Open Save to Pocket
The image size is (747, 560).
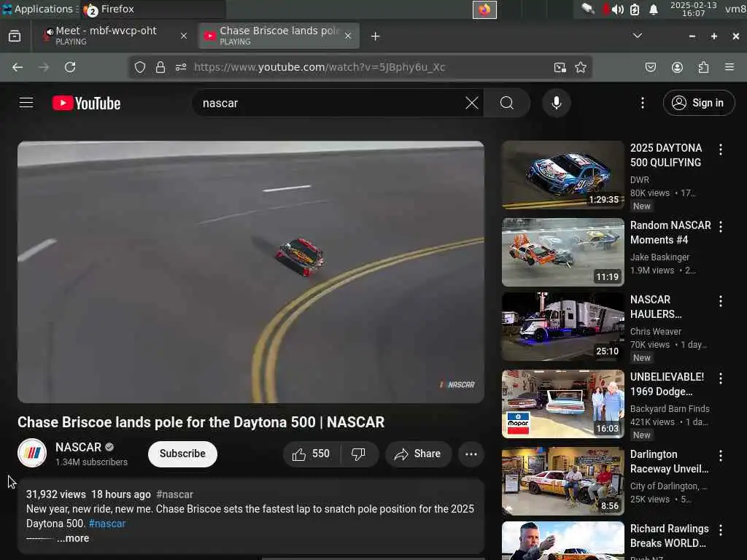(x=651, y=67)
